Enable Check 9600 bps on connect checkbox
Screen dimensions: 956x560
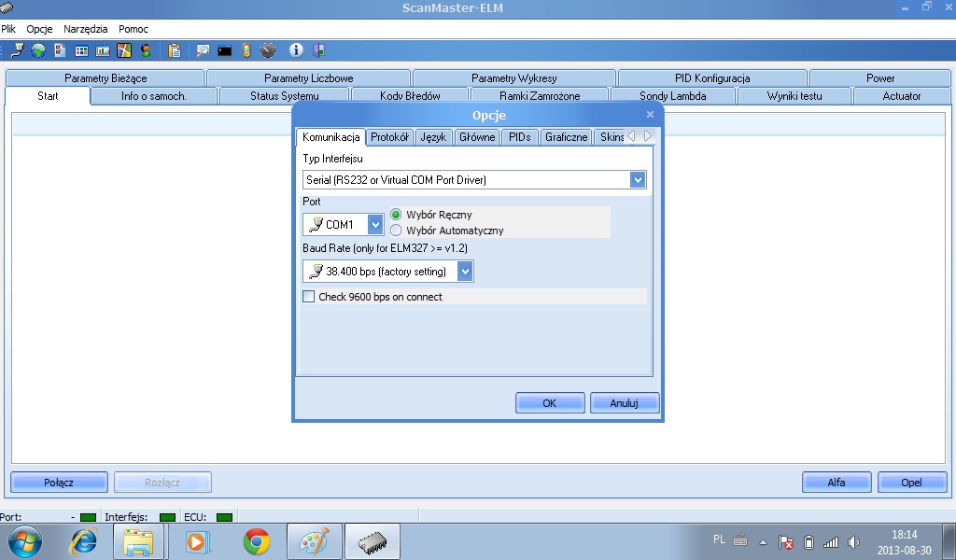(308, 297)
